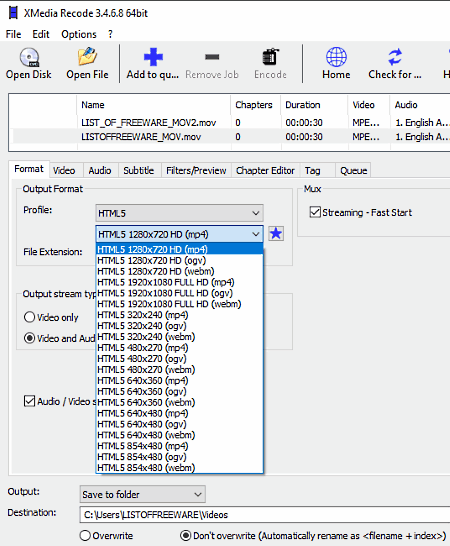
Task: Click the Name column header
Action: [153, 105]
